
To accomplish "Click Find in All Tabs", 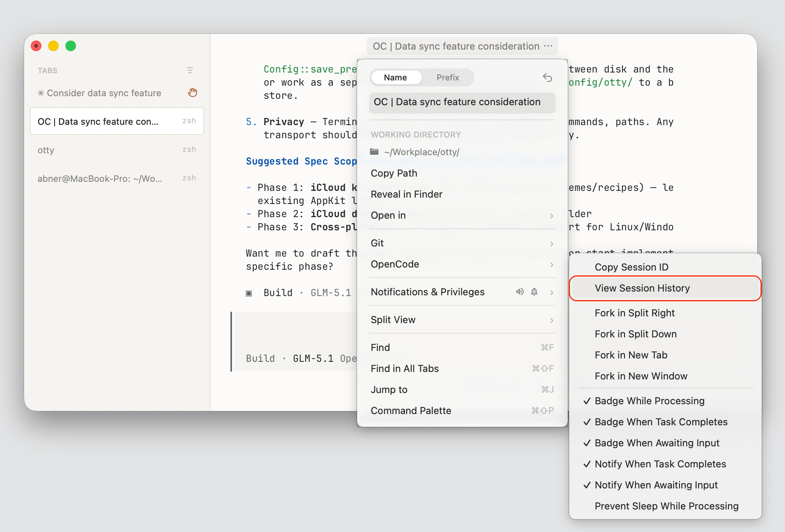I will click(x=462, y=369).
